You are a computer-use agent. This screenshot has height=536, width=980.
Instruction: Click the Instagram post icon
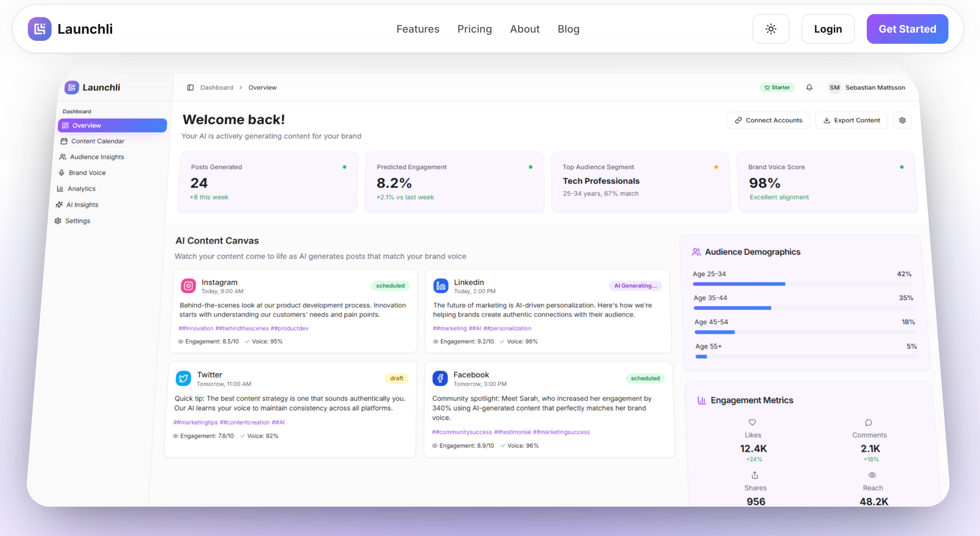click(x=188, y=286)
